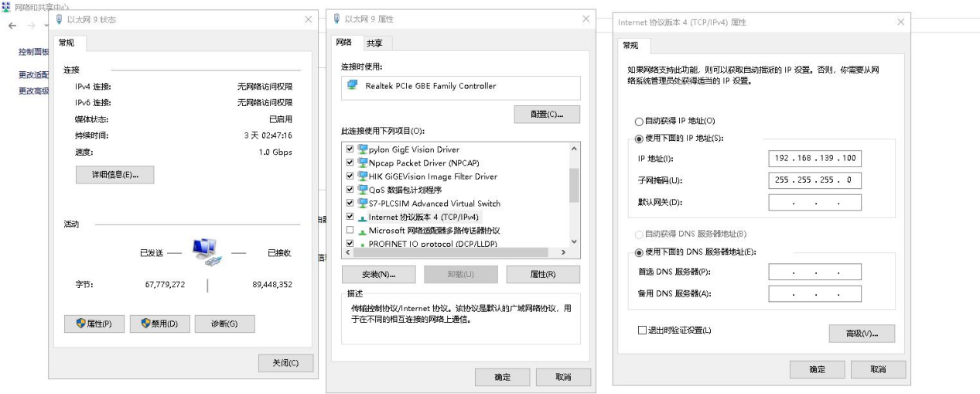Select 自动获得 IP 地址 radio button
This screenshot has width=980, height=394.
tap(639, 122)
